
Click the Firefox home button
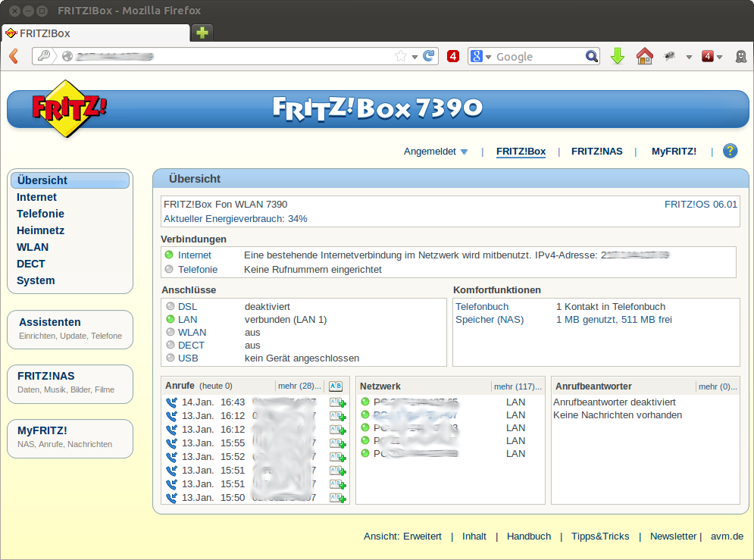tap(644, 56)
